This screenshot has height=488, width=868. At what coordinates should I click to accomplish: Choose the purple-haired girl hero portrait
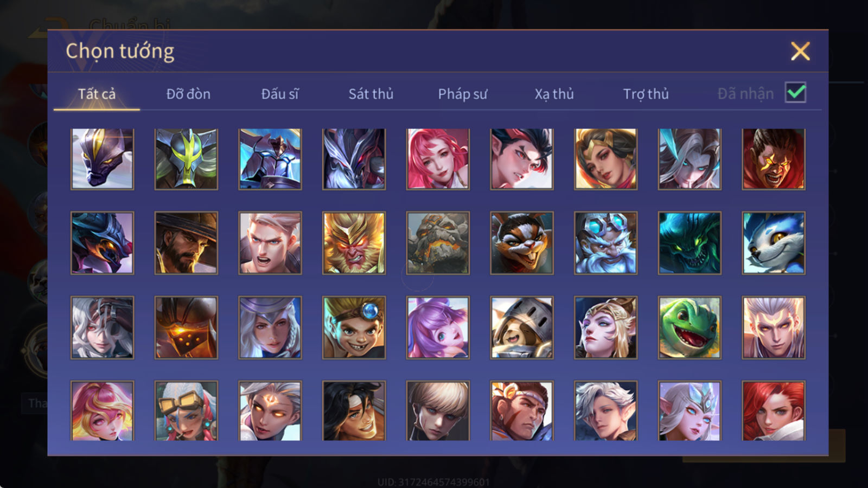(x=438, y=327)
